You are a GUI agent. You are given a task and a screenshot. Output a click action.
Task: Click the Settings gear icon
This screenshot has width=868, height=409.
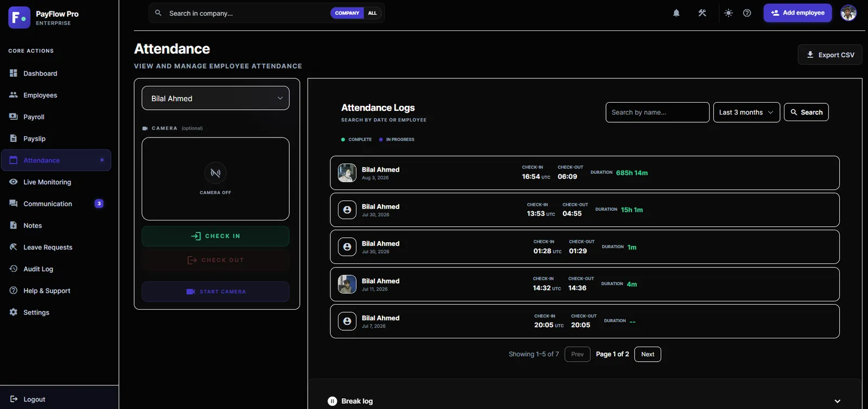point(14,312)
